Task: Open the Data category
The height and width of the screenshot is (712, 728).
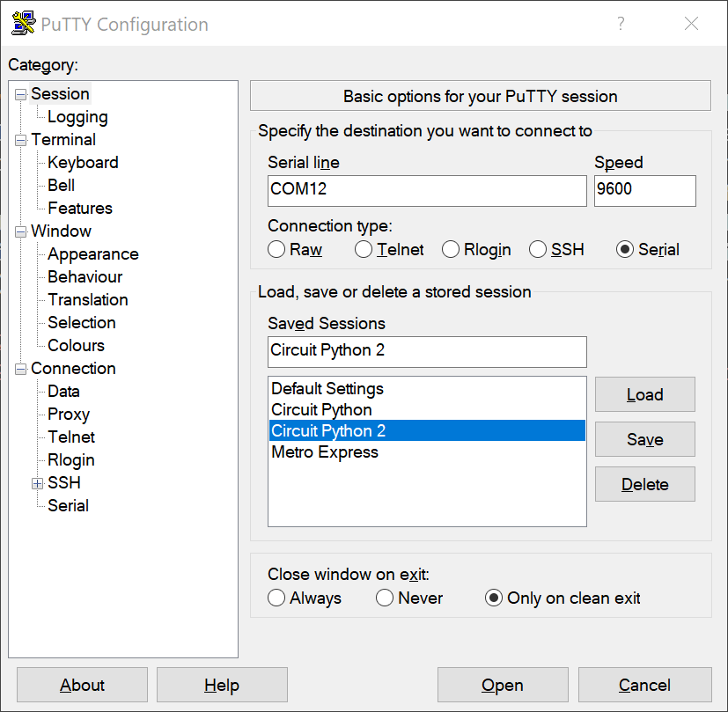Action: click(x=63, y=392)
